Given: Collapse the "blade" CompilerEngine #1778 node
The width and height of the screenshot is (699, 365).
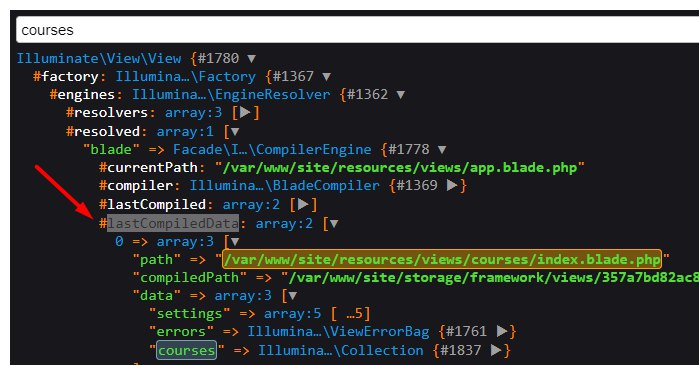Looking at the screenshot, I should pyautogui.click(x=442, y=150).
